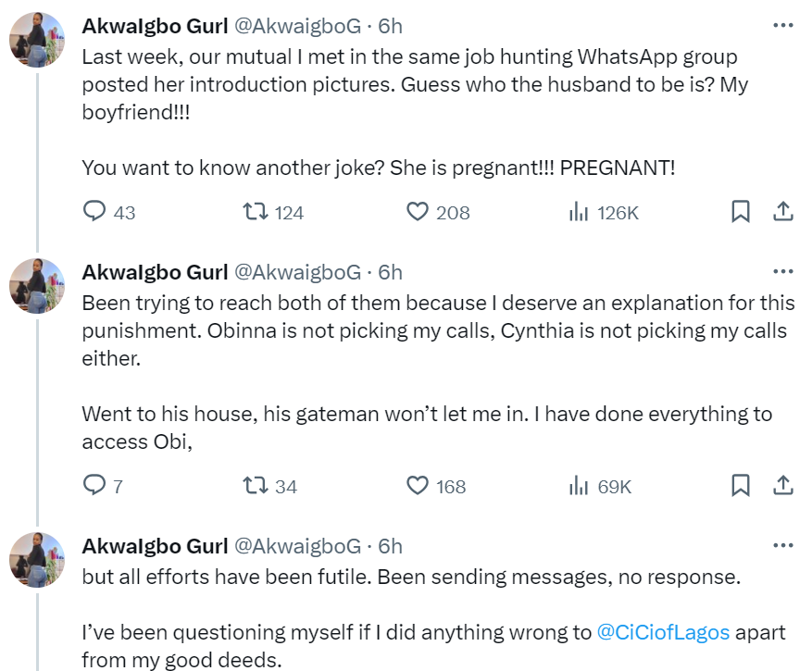The image size is (812, 671).
Task: Open more options on the first tweet
Action: pyautogui.click(x=782, y=25)
